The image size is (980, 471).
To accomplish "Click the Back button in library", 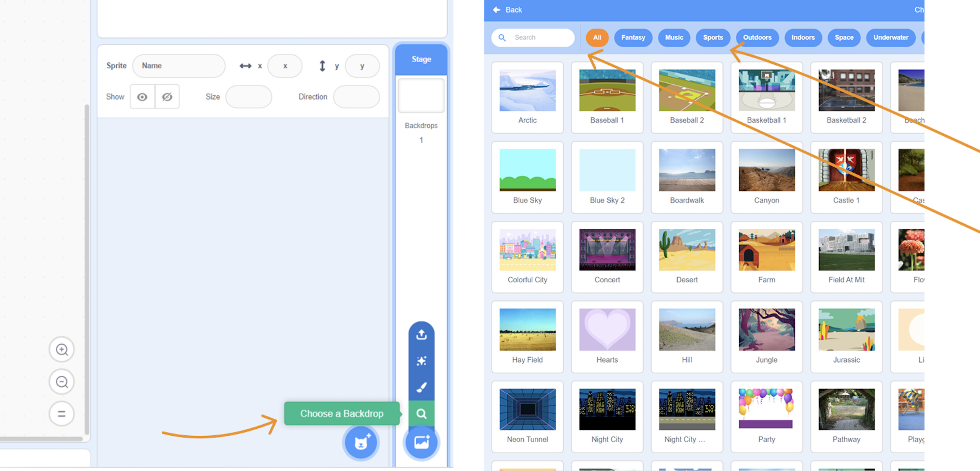I will [508, 10].
